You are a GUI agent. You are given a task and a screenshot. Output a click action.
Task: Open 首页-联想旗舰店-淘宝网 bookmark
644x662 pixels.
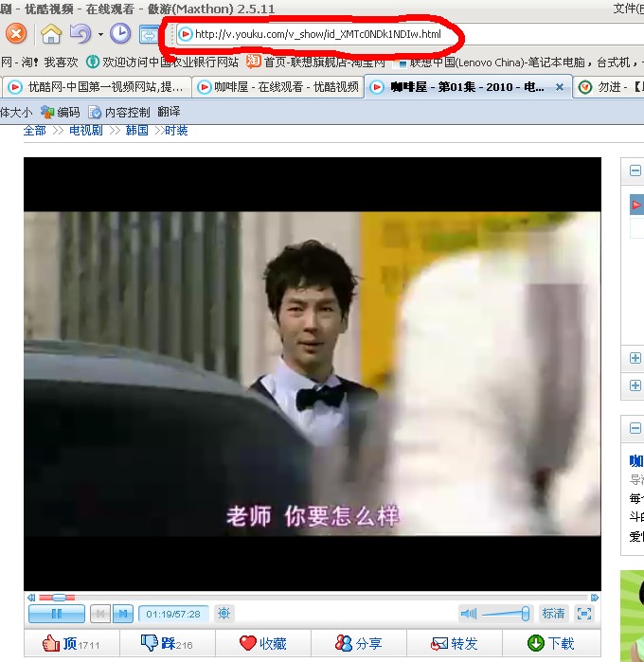click(x=316, y=63)
